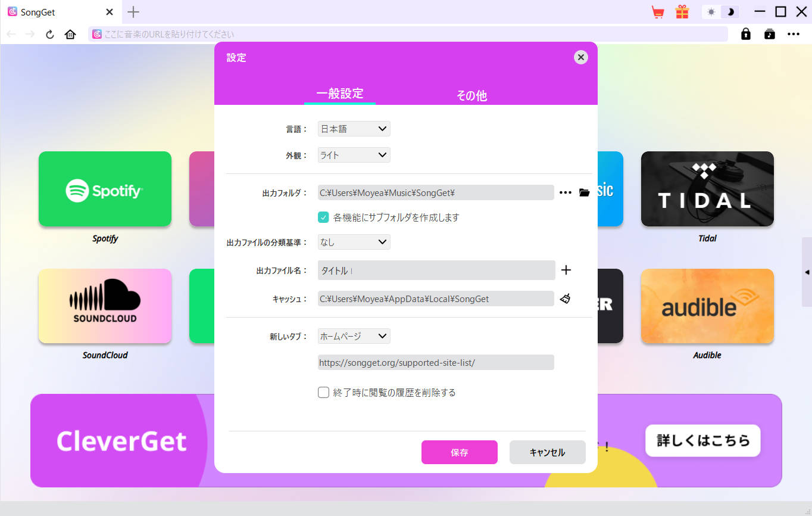
Task: Browse output path via the ellipsis icon
Action: click(x=564, y=192)
